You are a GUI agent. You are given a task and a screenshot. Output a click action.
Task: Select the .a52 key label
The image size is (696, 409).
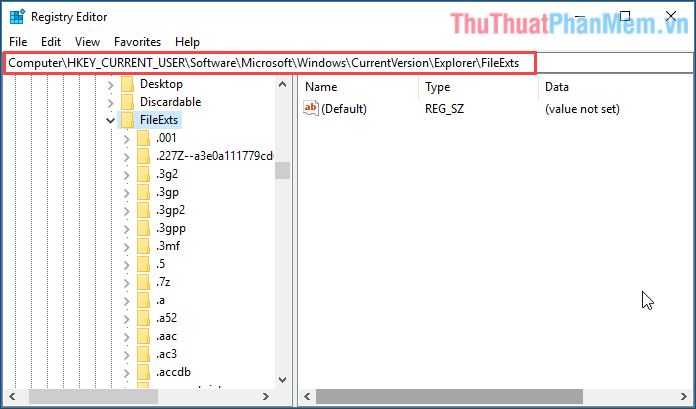pos(166,318)
